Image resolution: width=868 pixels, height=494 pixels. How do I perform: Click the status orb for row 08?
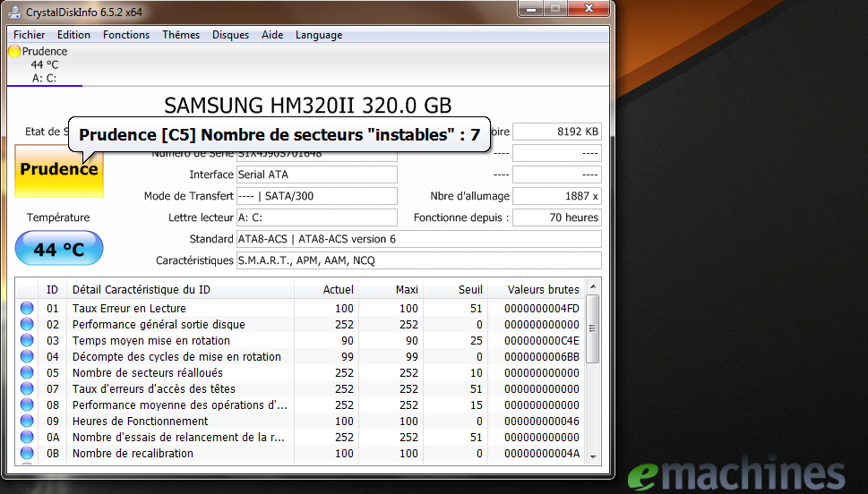(27, 405)
